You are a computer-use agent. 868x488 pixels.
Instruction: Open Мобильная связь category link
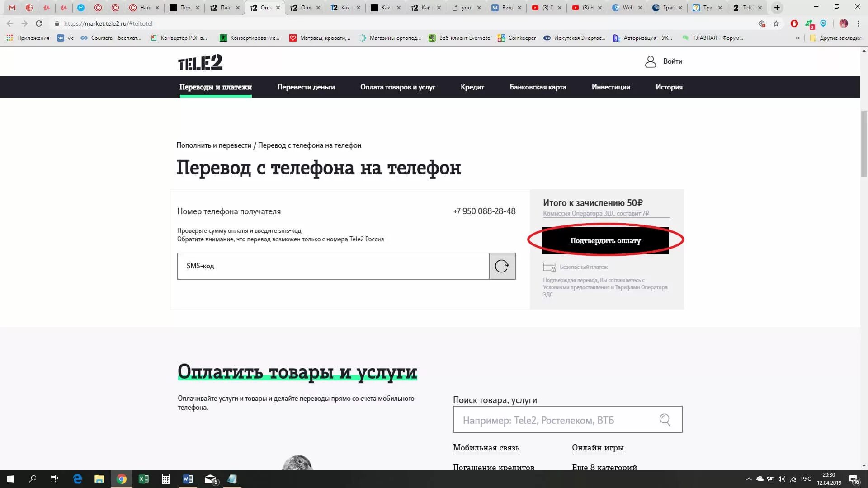coord(486,448)
